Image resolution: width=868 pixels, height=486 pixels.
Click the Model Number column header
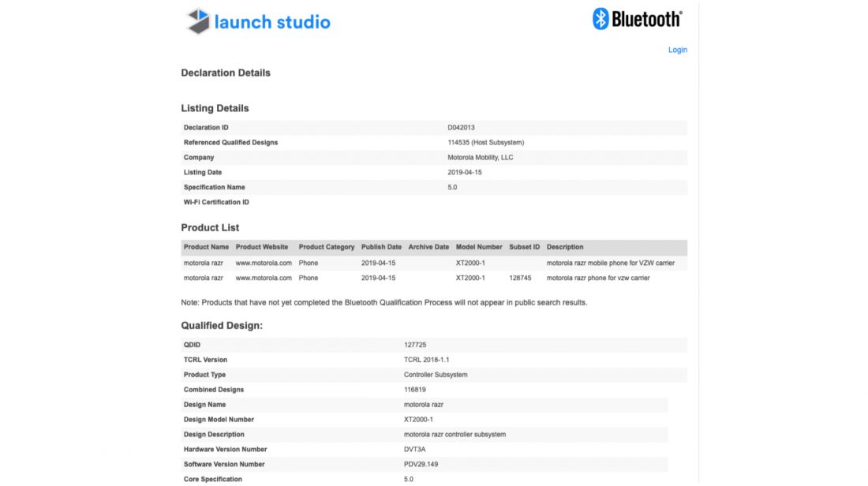click(x=479, y=247)
